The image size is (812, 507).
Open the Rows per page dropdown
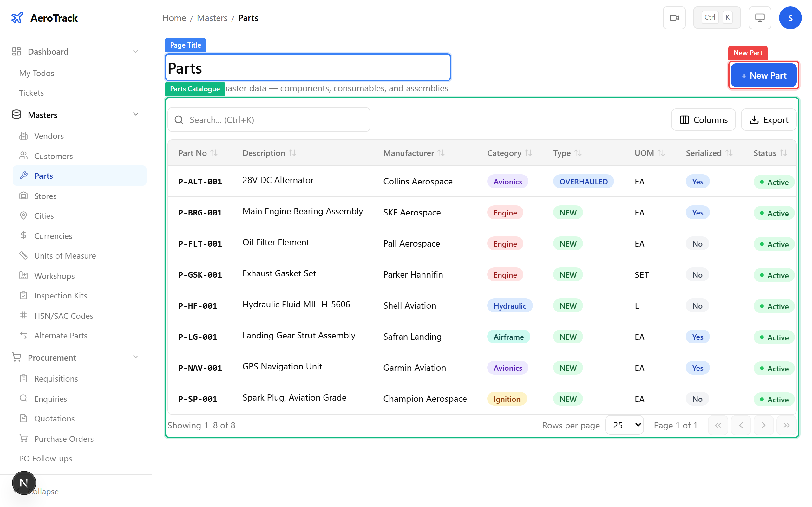click(624, 425)
